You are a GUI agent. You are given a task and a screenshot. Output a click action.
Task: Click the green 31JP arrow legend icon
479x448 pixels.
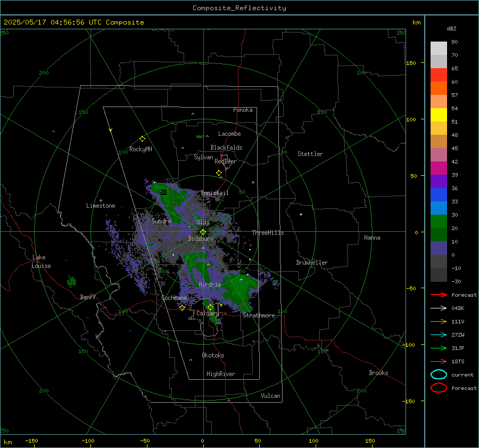439,348
